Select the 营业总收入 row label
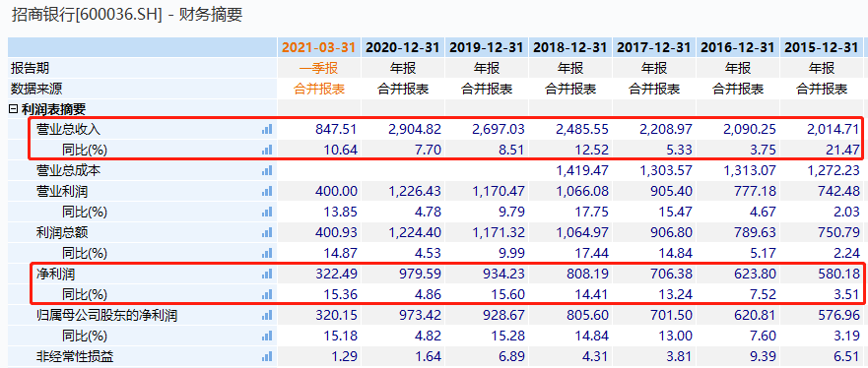868x368 pixels. coord(69,129)
